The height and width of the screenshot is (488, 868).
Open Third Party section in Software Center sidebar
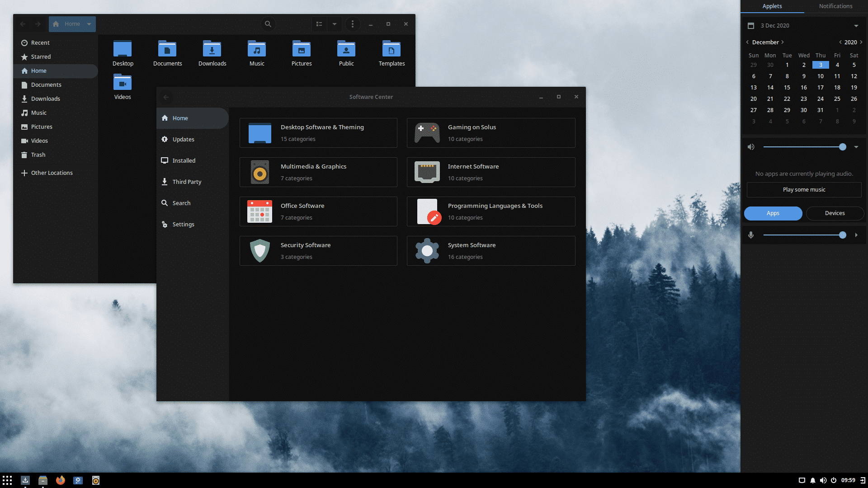[187, 182]
